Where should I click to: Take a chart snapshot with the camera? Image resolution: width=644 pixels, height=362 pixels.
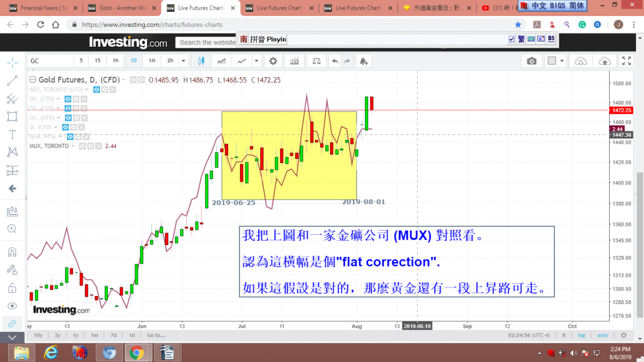(x=531, y=61)
